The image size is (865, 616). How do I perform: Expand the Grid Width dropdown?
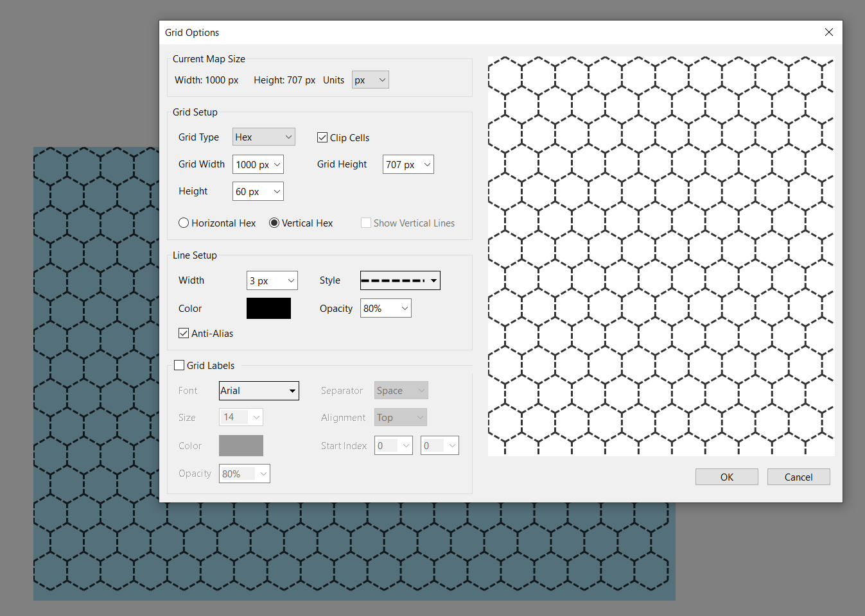click(258, 164)
